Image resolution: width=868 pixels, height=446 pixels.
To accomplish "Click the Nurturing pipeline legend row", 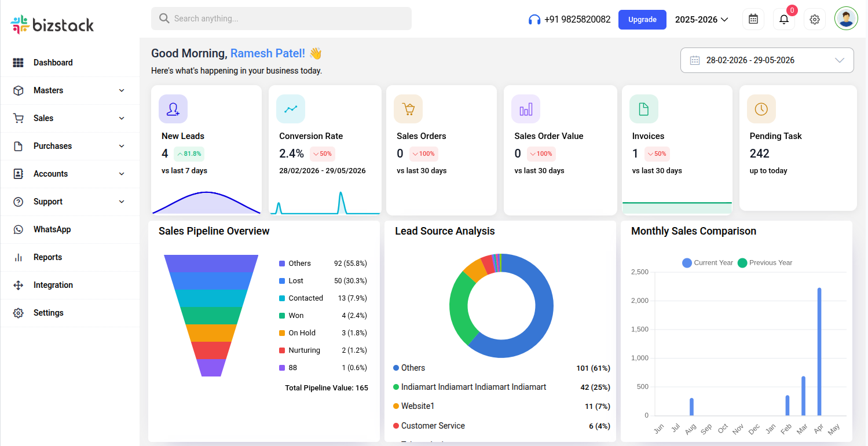I will coord(323,350).
